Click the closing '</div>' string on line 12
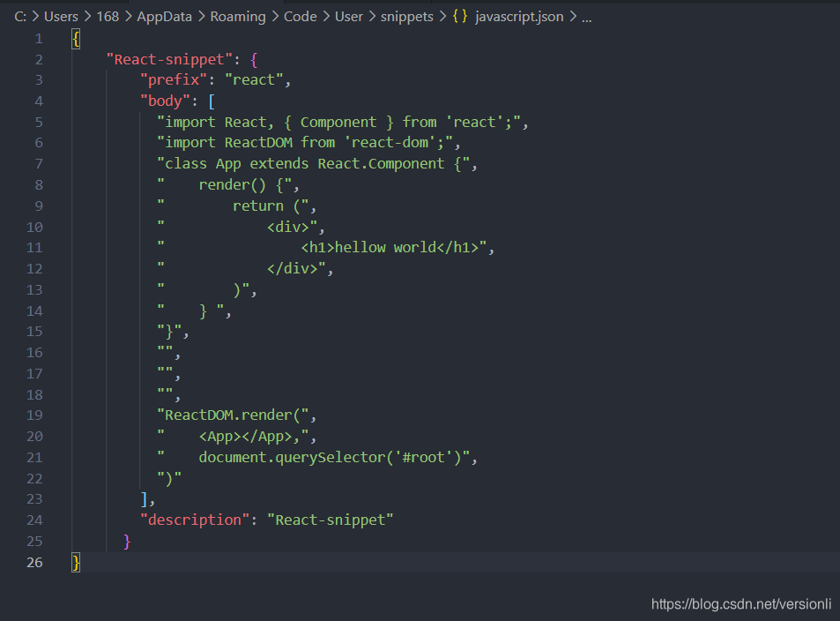The image size is (840, 621). pos(293,269)
